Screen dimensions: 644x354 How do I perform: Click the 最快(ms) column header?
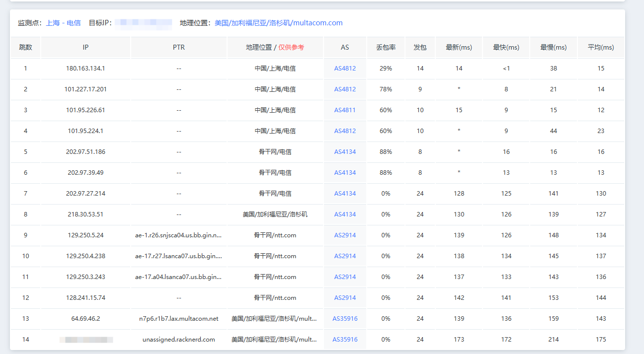[506, 47]
